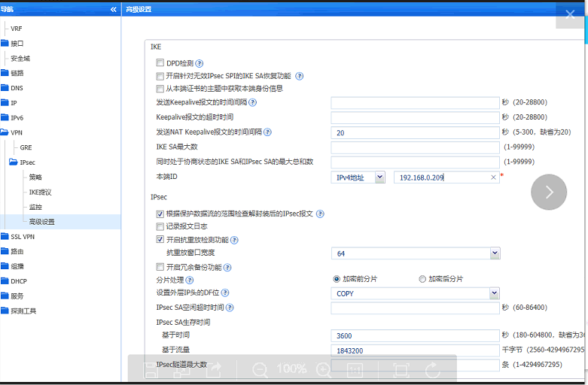This screenshot has width=588, height=385.
Task: Check 从本端证书的主题中获取本端身份信息
Action: click(x=160, y=89)
